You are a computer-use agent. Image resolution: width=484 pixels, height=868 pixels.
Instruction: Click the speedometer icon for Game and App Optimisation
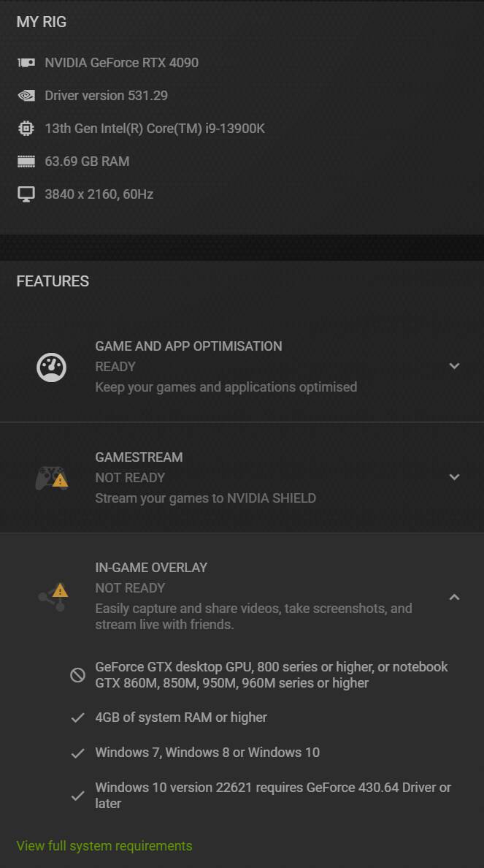pos(51,367)
